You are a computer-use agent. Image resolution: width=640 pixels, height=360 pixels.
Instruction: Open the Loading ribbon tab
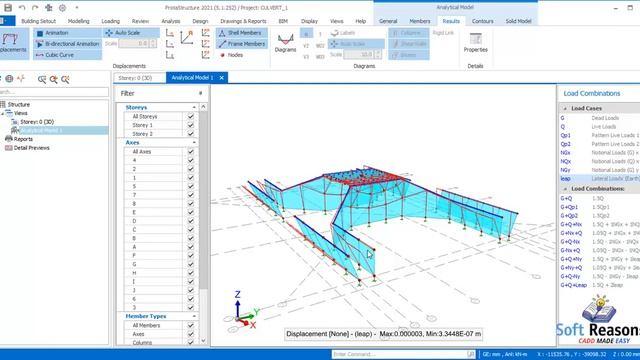coord(111,21)
